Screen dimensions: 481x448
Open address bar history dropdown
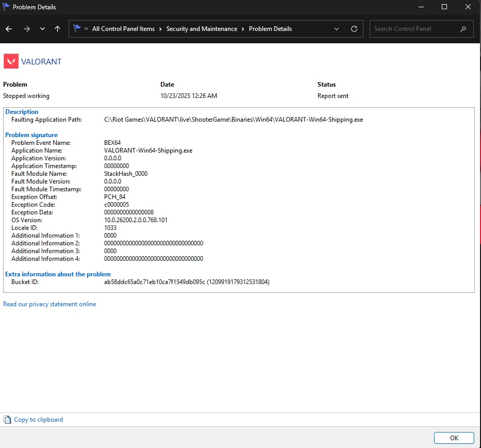click(x=337, y=29)
